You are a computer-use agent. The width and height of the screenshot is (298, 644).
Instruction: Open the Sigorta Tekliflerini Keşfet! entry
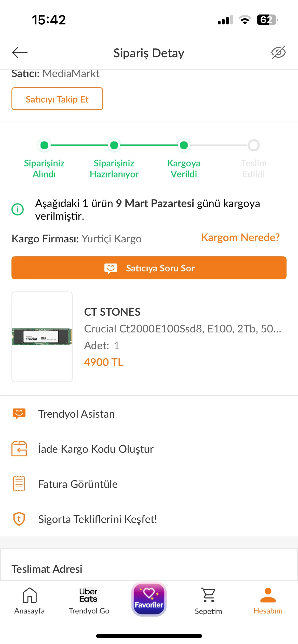pos(98,519)
